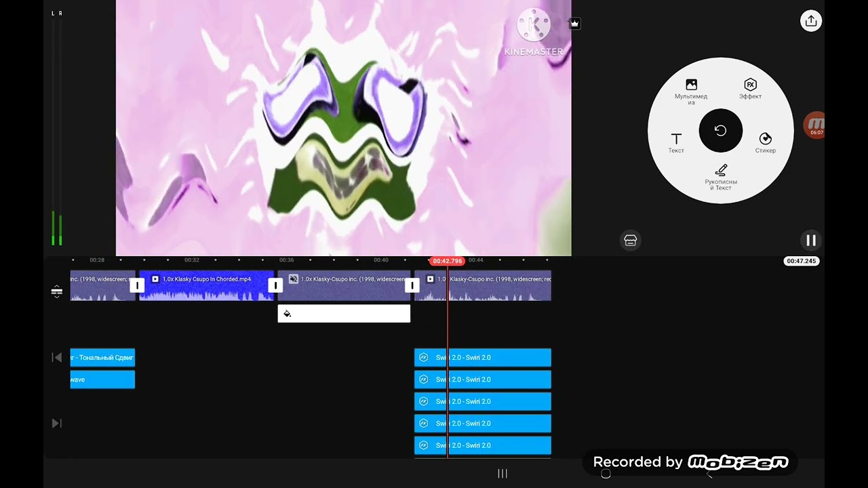868x488 pixels.
Task: Select the first Swirl 2.0 effect layer
Action: click(483, 357)
